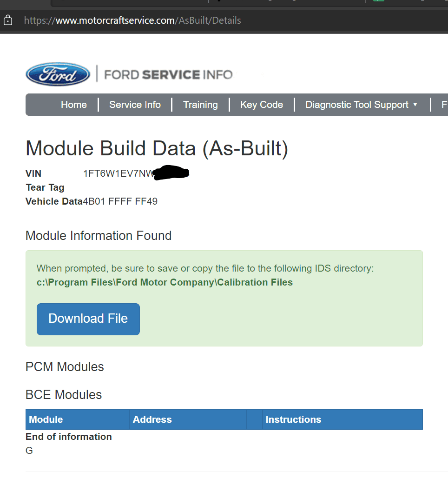
Task: Click the motorcraftservice.com URL in address bar
Action: (132, 20)
